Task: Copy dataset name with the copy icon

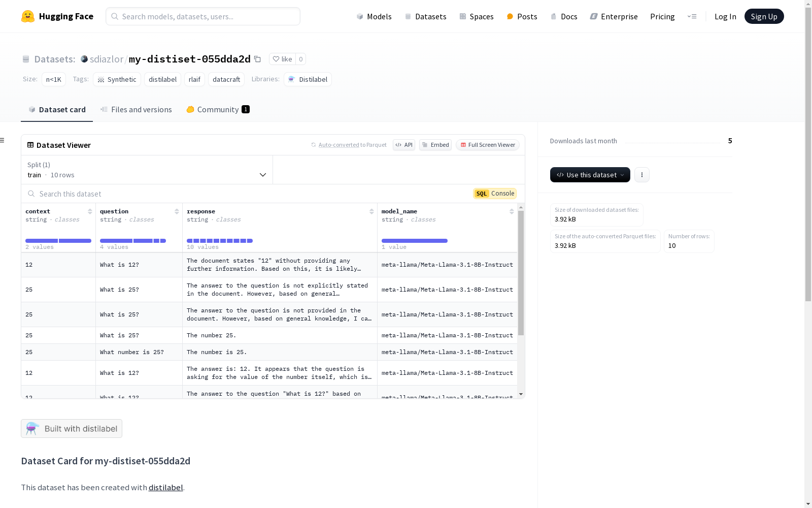Action: click(x=257, y=59)
